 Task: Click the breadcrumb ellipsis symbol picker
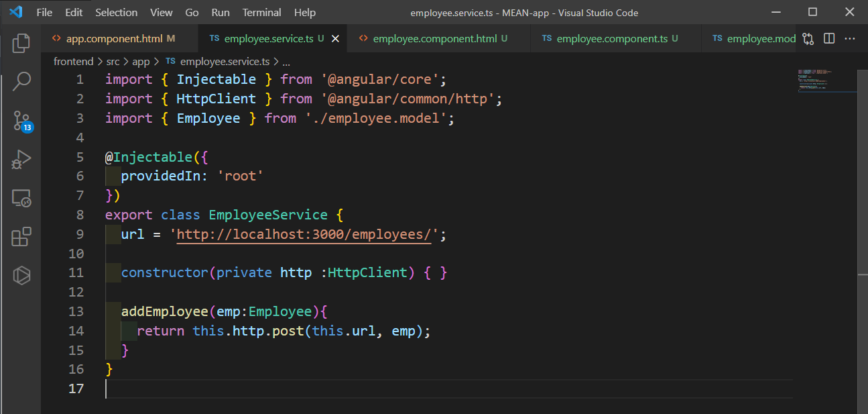(x=286, y=62)
